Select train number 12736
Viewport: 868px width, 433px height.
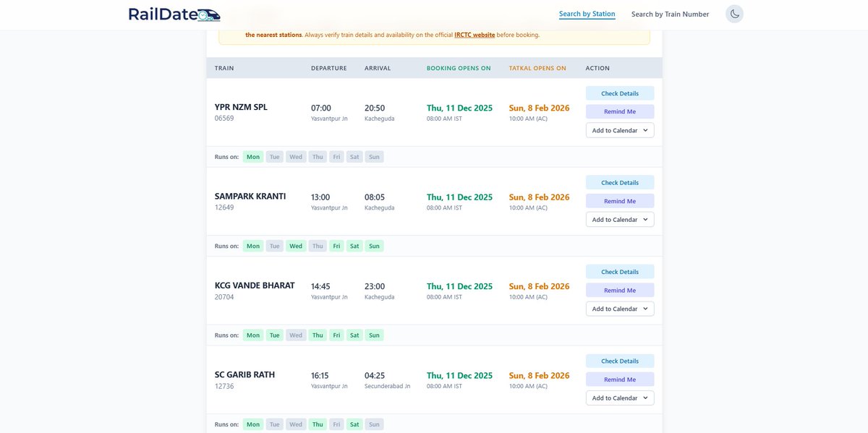coord(224,386)
